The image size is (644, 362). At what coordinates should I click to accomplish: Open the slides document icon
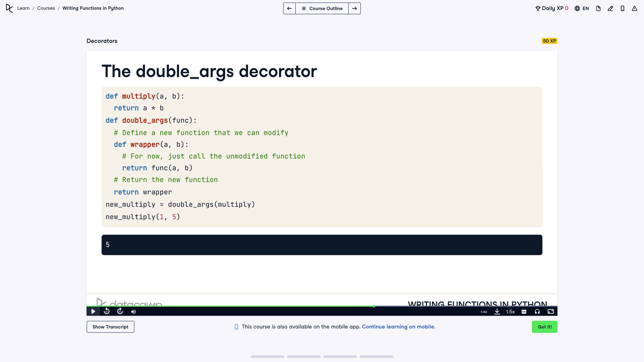598,8
